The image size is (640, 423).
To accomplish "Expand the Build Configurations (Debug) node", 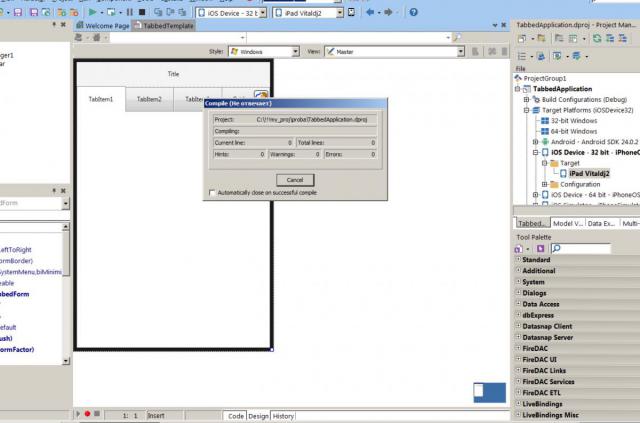I will coord(527,100).
